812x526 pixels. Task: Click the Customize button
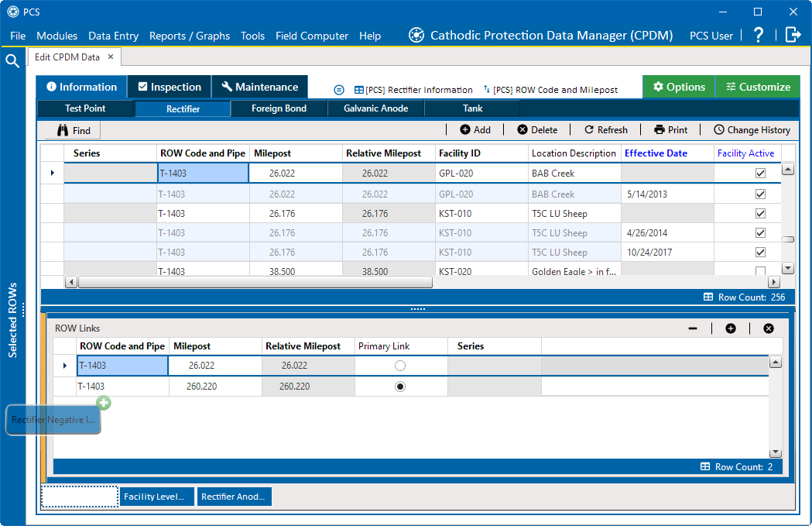(758, 87)
